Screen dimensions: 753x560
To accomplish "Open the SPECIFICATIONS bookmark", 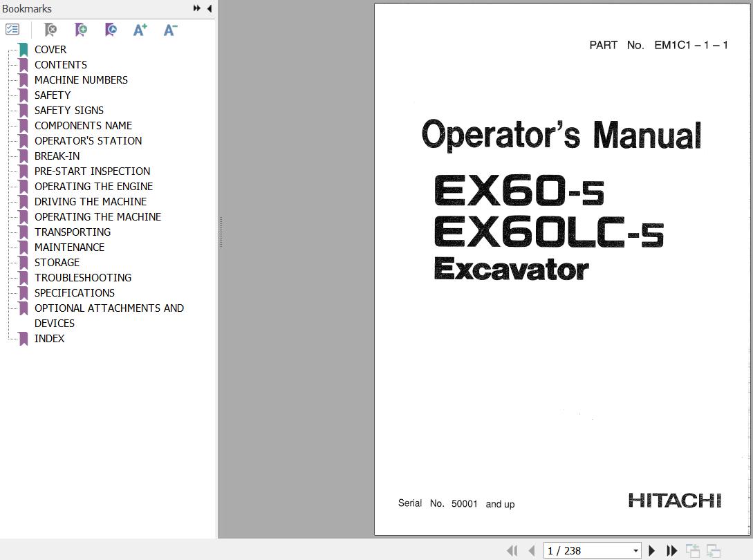I will (x=75, y=293).
